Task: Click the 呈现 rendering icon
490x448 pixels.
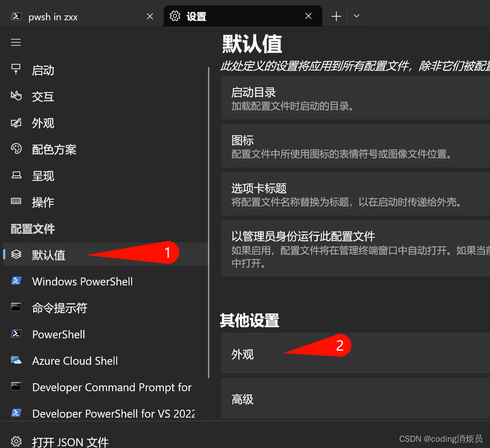Action: pyautogui.click(x=16, y=175)
